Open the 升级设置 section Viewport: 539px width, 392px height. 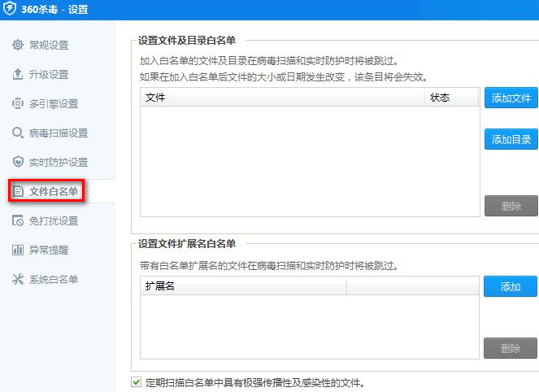click(x=49, y=74)
